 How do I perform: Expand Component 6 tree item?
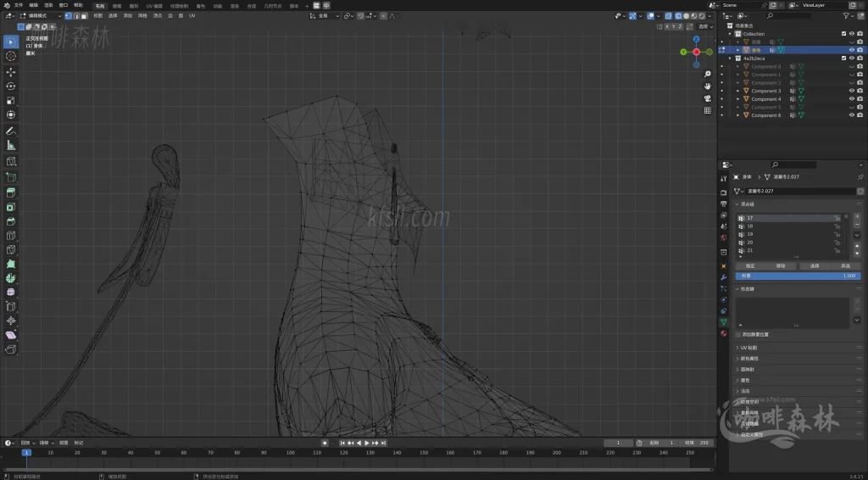tap(738, 115)
